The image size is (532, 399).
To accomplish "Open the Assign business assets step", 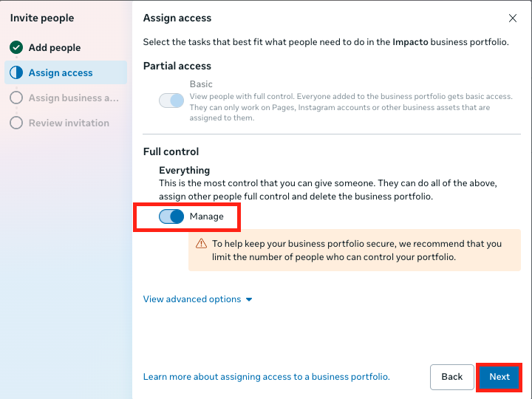I will point(73,98).
